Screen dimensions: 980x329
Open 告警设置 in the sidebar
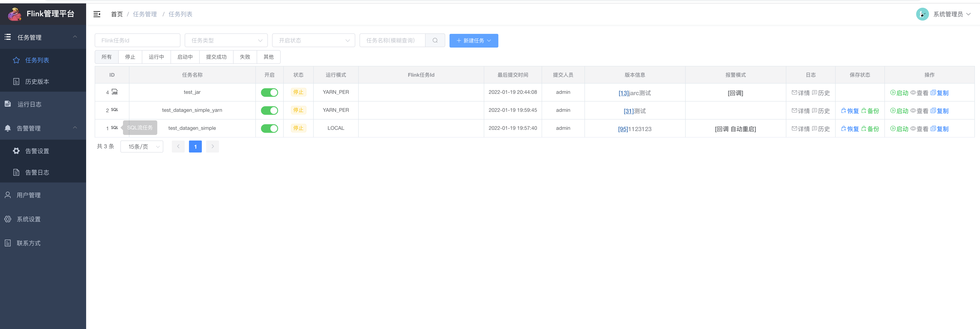pos(43,151)
